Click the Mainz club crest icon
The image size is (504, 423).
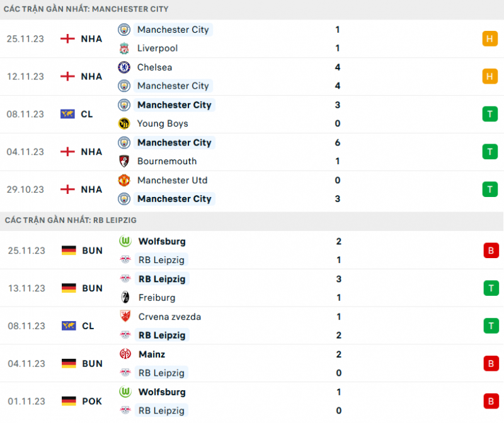(x=124, y=354)
